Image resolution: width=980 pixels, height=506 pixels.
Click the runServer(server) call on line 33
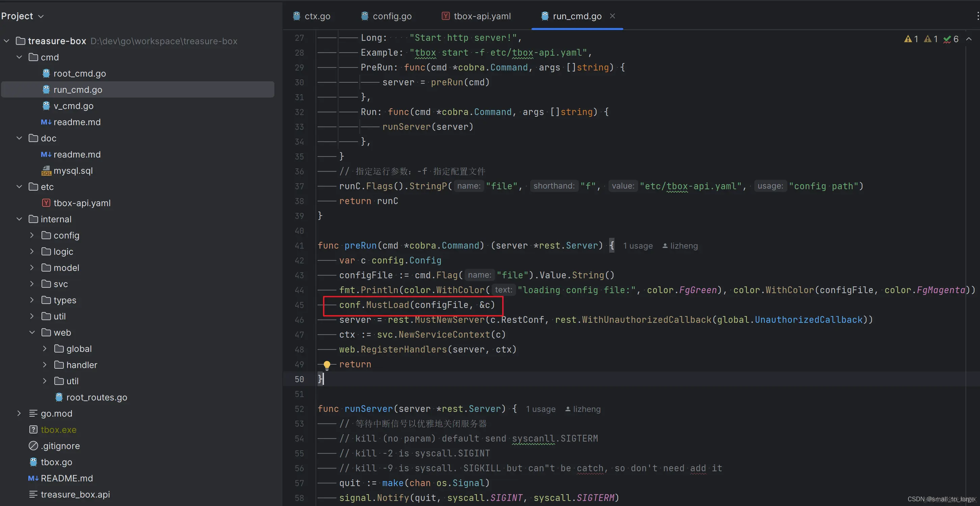[x=428, y=126]
